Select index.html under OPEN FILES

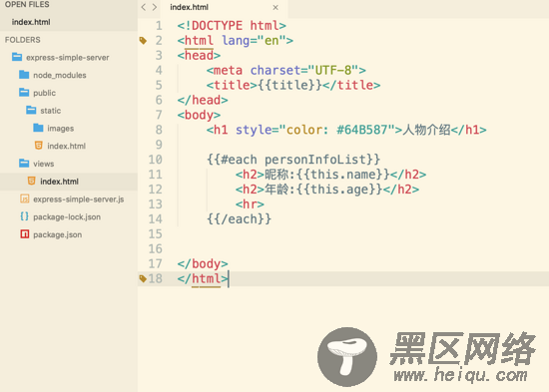tap(31, 22)
